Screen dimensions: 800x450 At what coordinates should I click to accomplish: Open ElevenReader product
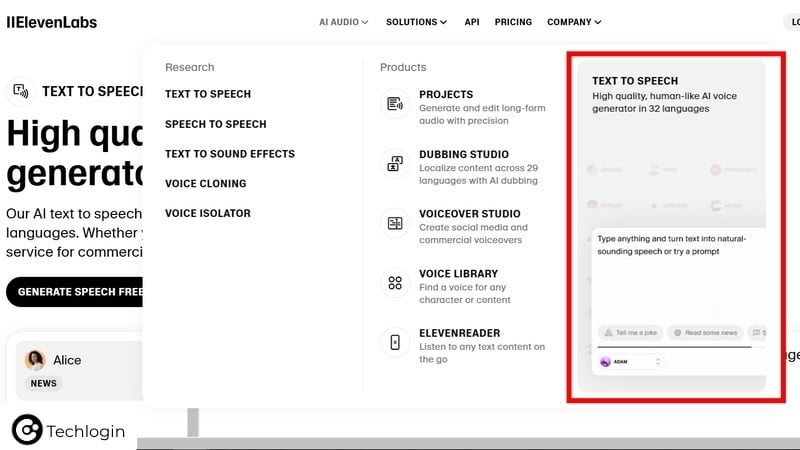[x=460, y=333]
